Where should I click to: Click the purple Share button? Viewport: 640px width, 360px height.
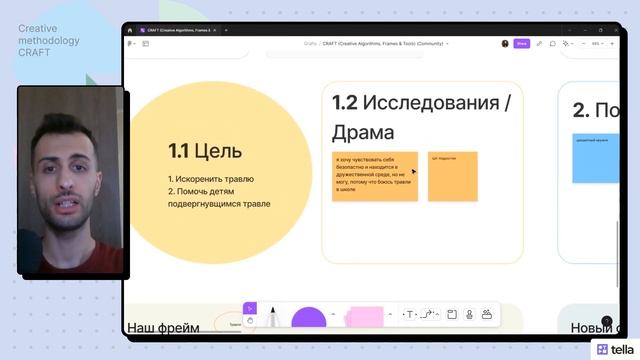[x=522, y=44]
